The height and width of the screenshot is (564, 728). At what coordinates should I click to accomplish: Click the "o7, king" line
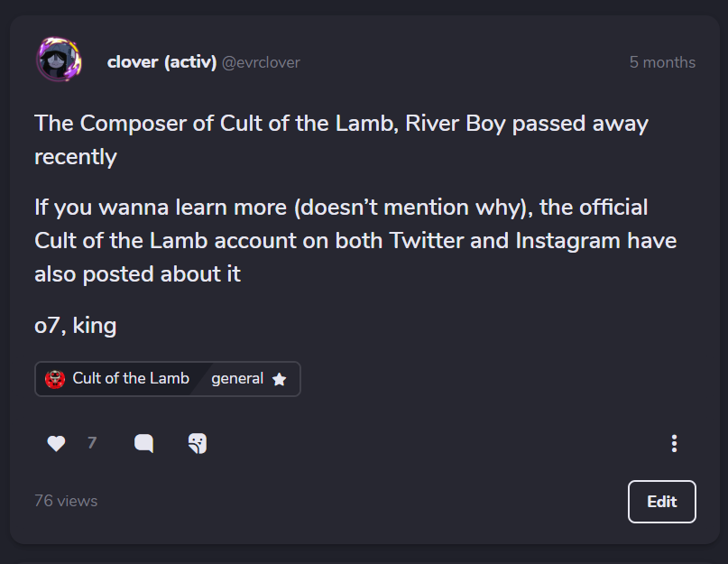pyautogui.click(x=75, y=325)
